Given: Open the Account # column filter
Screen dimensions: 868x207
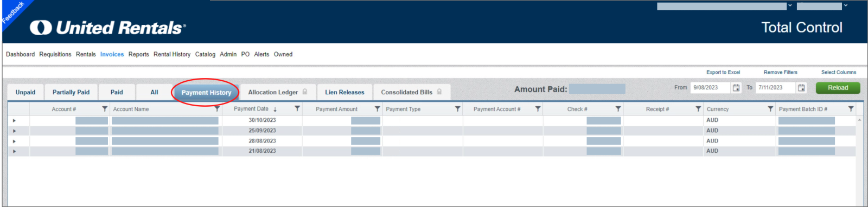Looking at the screenshot, I should 105,109.
